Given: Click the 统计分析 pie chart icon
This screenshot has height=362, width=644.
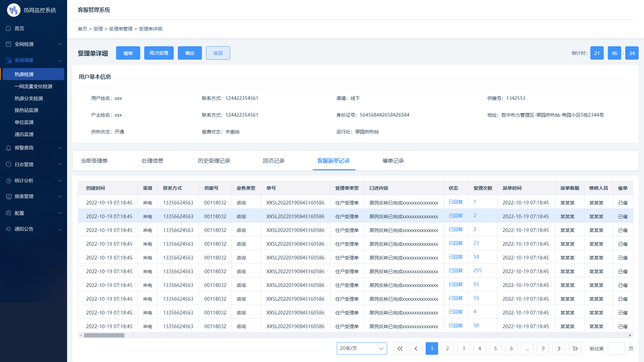Looking at the screenshot, I should (x=9, y=181).
